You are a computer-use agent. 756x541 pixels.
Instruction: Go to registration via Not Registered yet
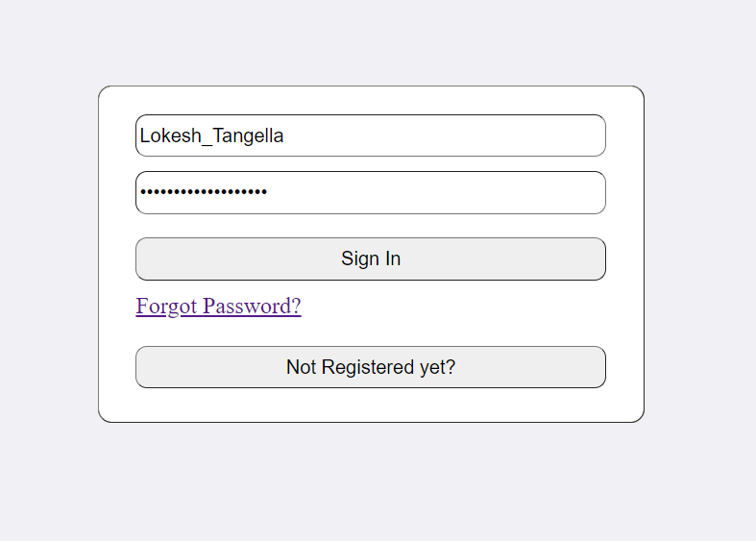click(x=370, y=367)
